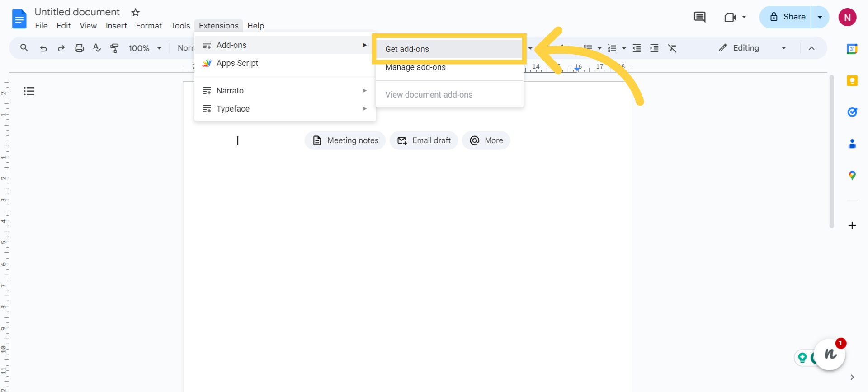Open the bulleted list options arrow
The height and width of the screenshot is (392, 868).
click(x=599, y=48)
